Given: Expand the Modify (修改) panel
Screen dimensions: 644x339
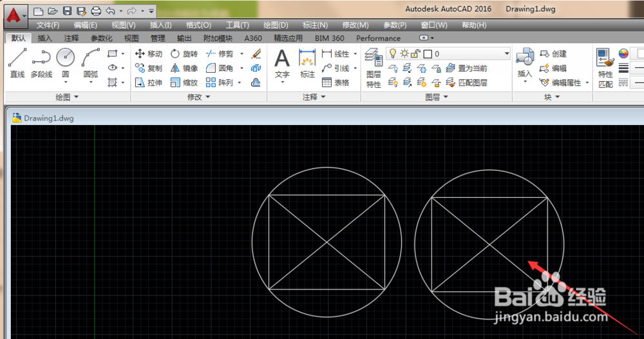Looking at the screenshot, I should coord(199,97).
